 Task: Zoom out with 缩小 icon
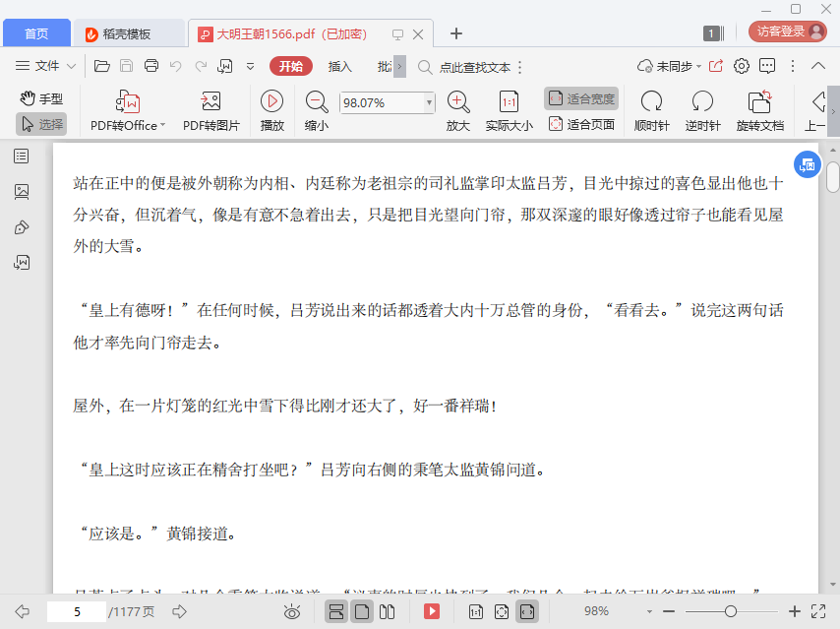click(x=317, y=111)
